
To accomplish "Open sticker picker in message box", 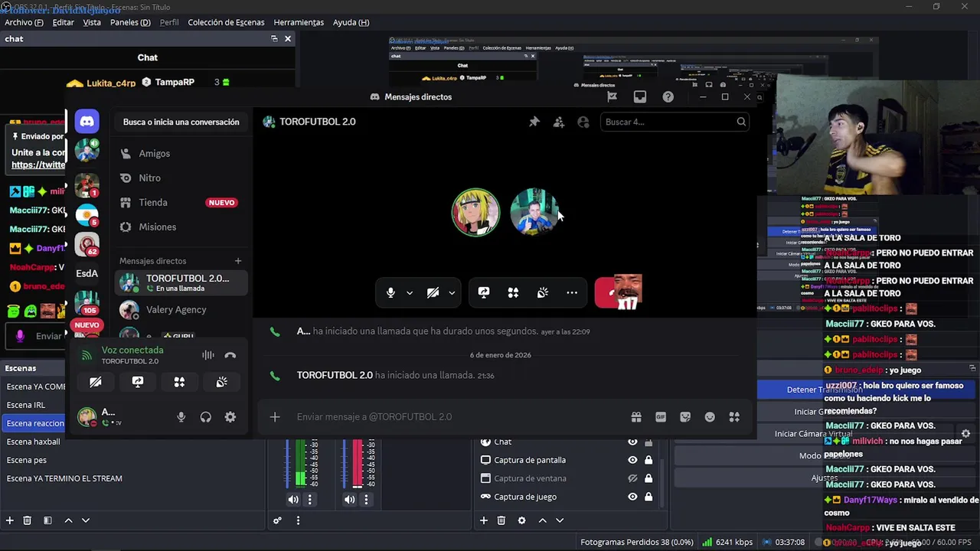I will [685, 416].
